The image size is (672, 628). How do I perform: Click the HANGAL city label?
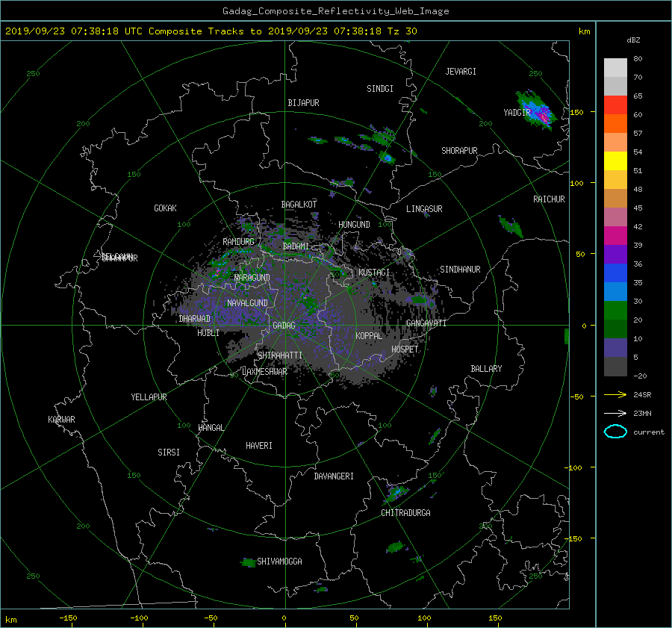[211, 428]
